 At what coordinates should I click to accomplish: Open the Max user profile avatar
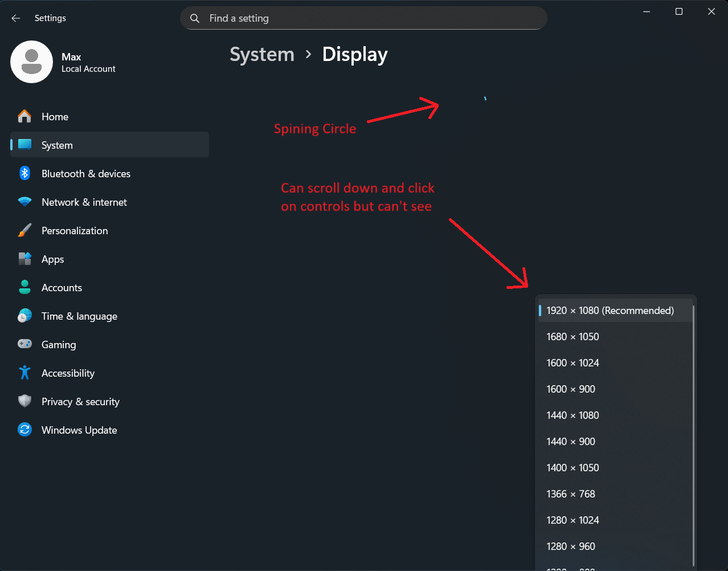[32, 62]
